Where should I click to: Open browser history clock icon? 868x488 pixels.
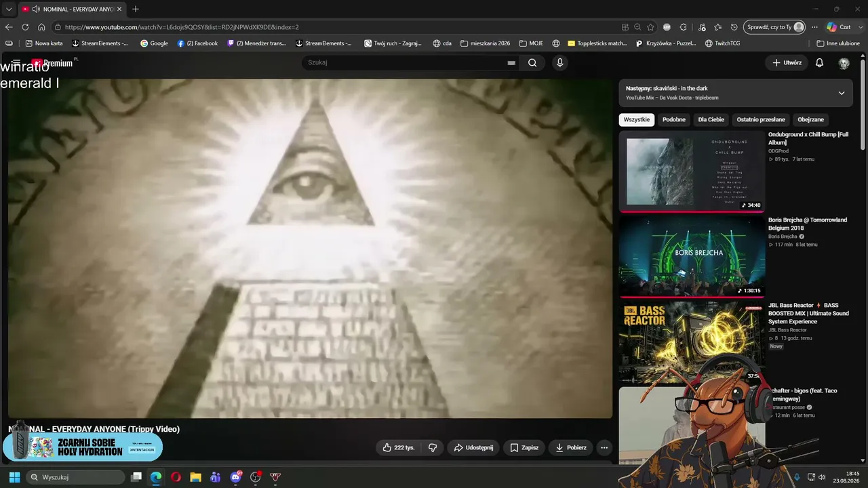[734, 27]
